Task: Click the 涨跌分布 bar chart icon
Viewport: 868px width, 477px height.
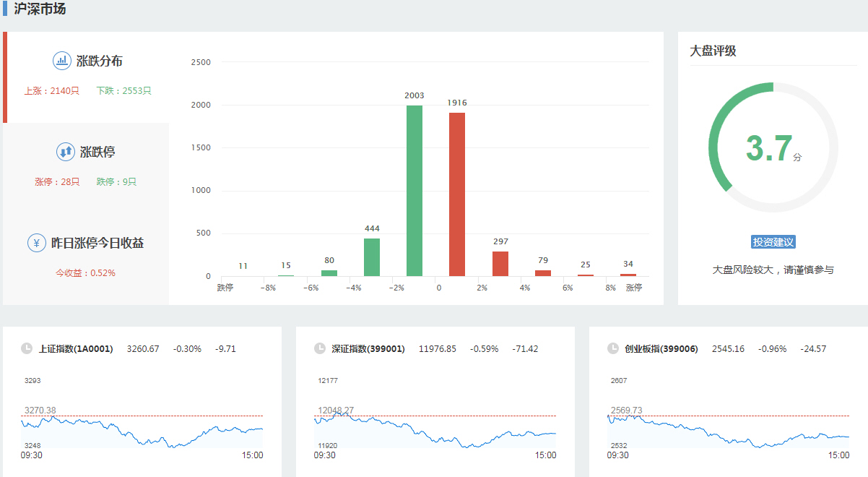Action: coord(62,61)
